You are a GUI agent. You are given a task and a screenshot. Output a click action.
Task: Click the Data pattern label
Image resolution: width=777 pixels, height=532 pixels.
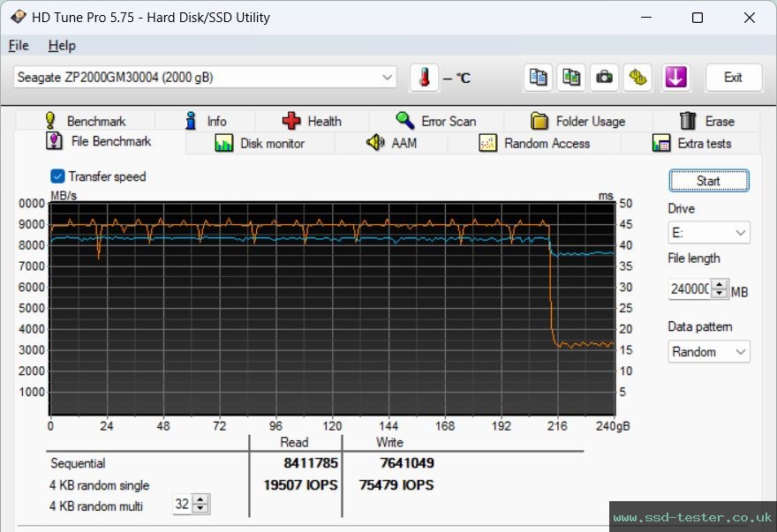click(699, 327)
